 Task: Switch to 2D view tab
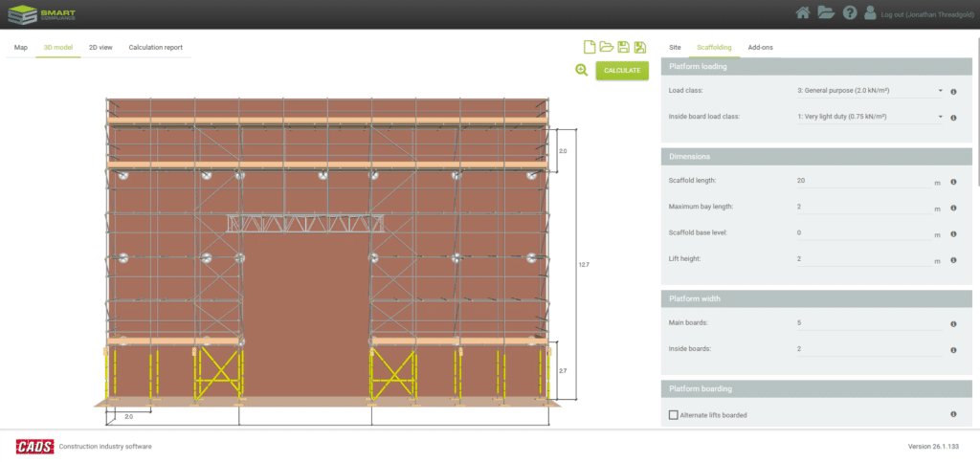[100, 48]
